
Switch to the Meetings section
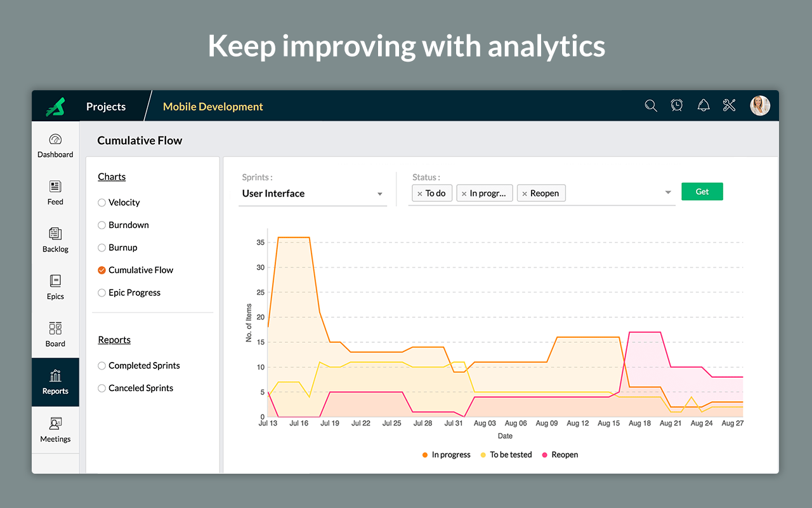55,430
